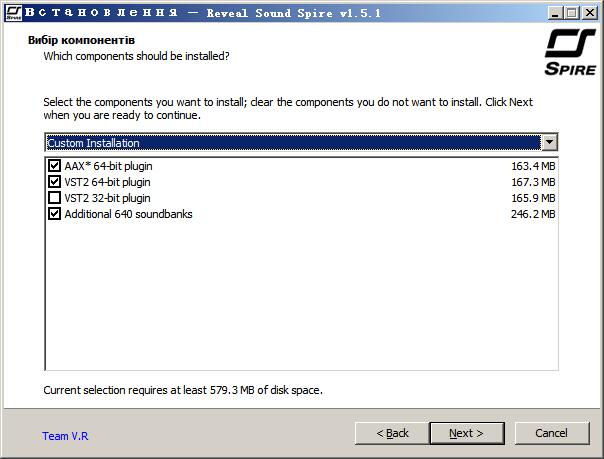The image size is (604, 459).
Task: Click the Spire logo in the header
Action: click(570, 52)
